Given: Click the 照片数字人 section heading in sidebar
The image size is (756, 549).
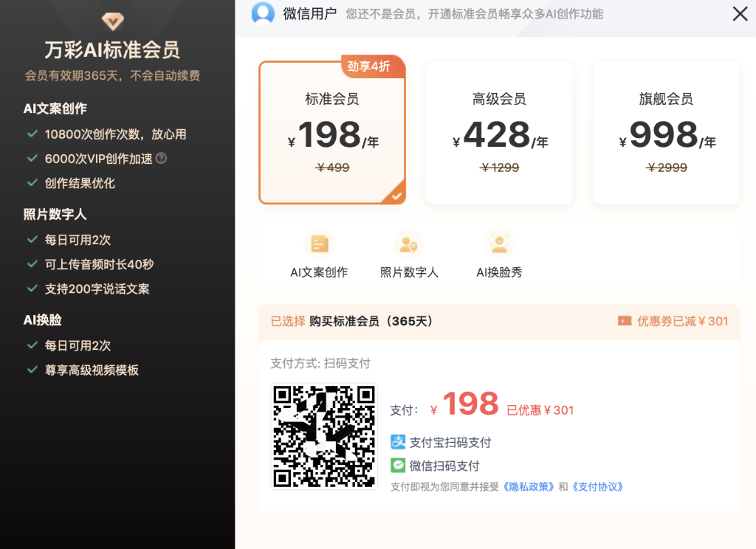Looking at the screenshot, I should [55, 215].
